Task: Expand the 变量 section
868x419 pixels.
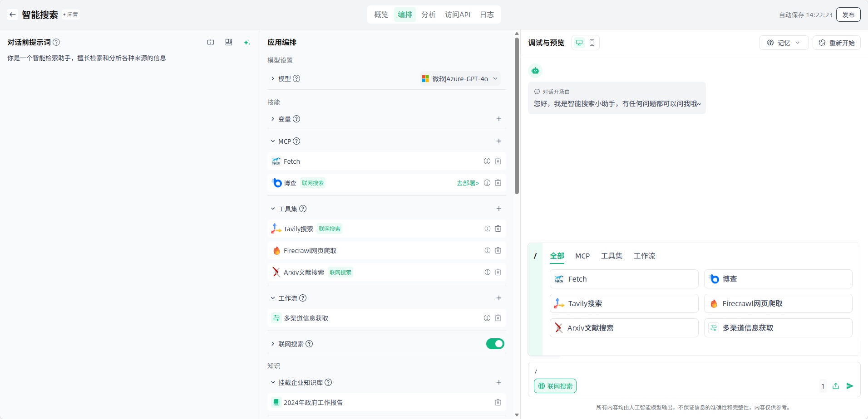Action: click(273, 119)
